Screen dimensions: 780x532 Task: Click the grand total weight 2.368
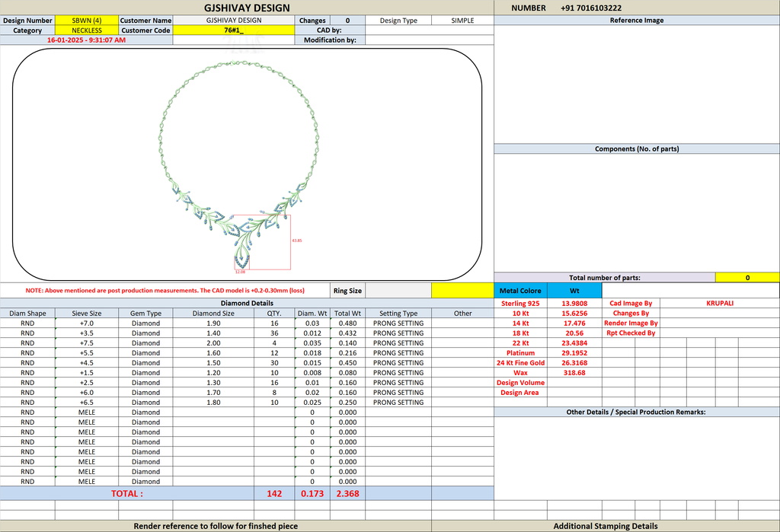click(x=347, y=494)
